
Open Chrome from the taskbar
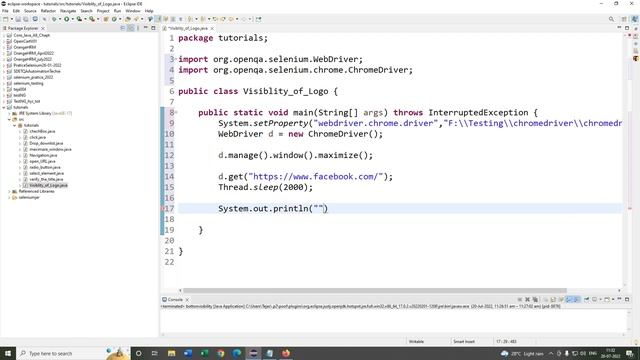pos(220,353)
